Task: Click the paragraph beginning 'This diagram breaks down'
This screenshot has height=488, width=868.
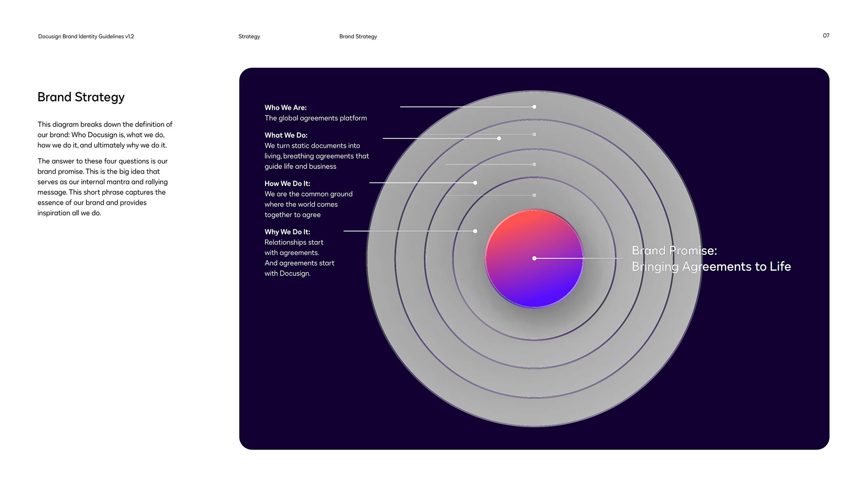Action: click(x=105, y=135)
